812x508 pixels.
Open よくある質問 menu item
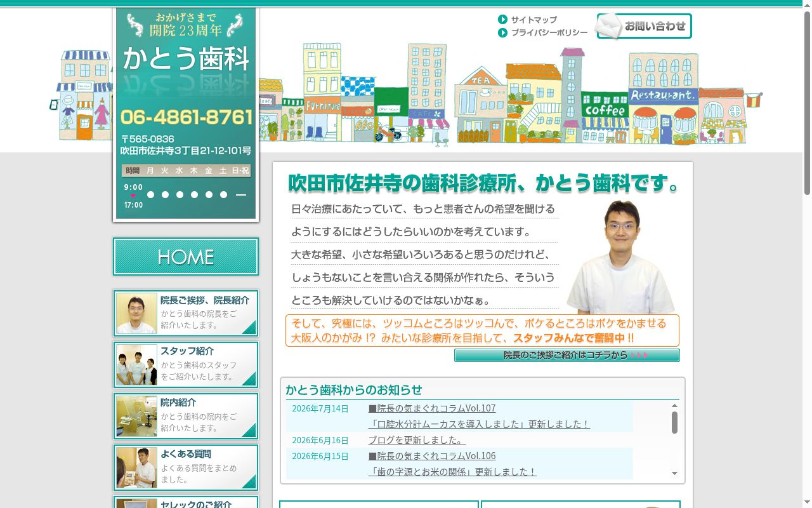pos(186,467)
